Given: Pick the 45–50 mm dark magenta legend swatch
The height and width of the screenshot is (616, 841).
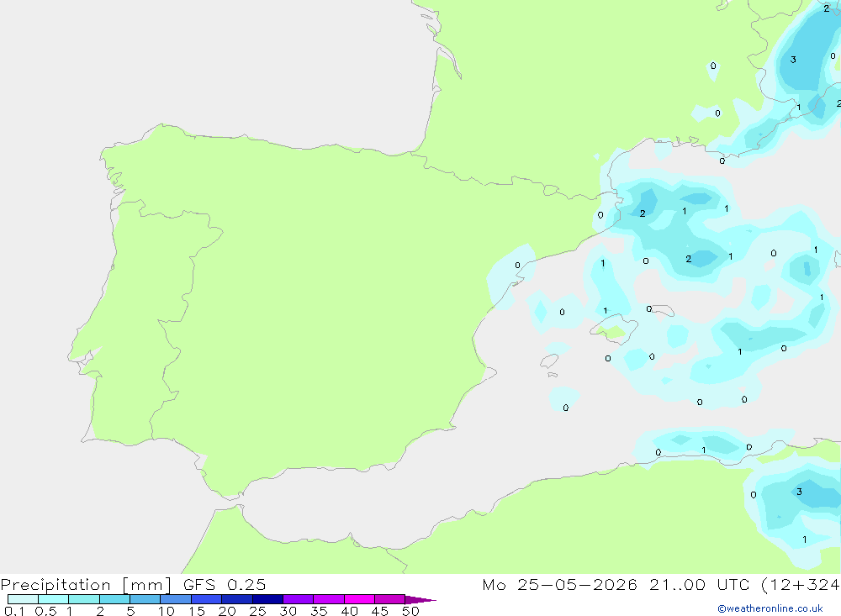Looking at the screenshot, I should [390, 599].
